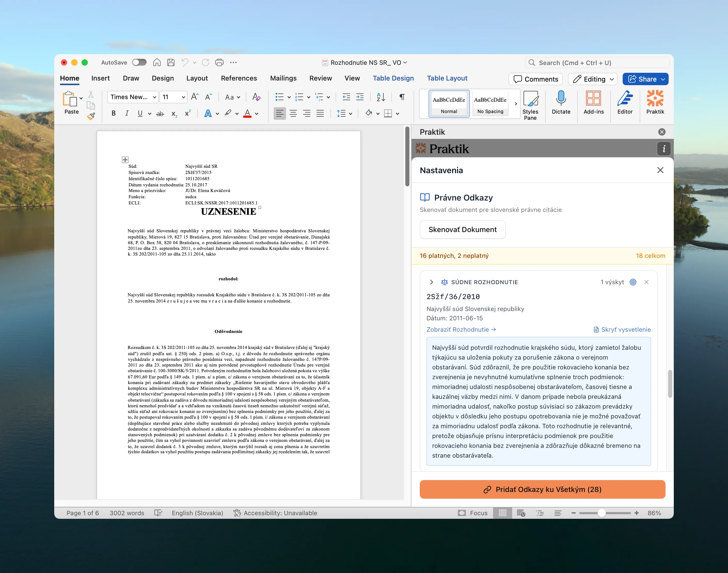Switch to the References tab
This screenshot has width=728, height=573.
tap(239, 78)
